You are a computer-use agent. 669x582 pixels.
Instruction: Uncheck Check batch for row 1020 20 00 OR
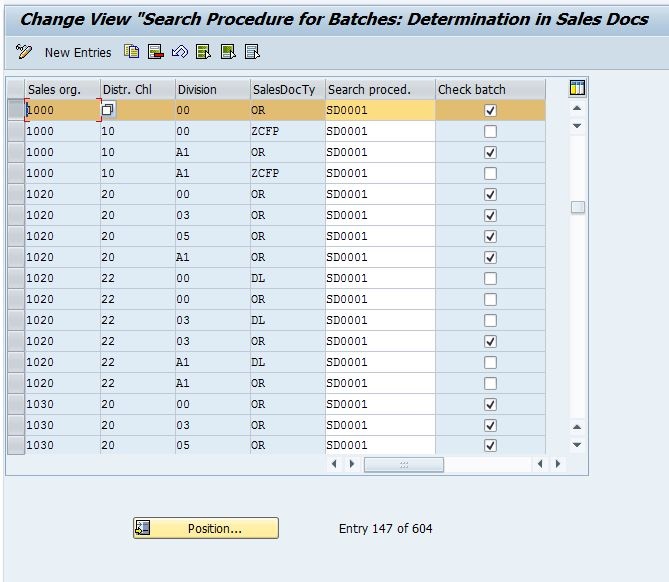490,195
